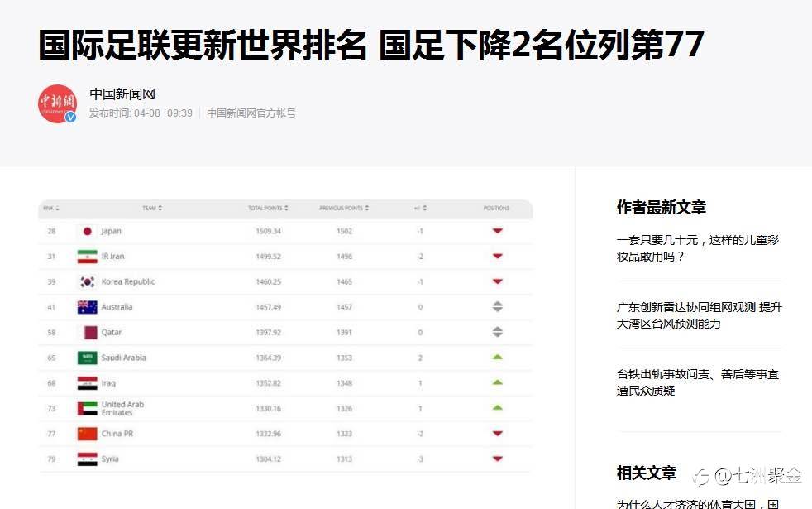This screenshot has height=509, width=812.
Task: Click total points value 1322.96
Action: click(268, 434)
